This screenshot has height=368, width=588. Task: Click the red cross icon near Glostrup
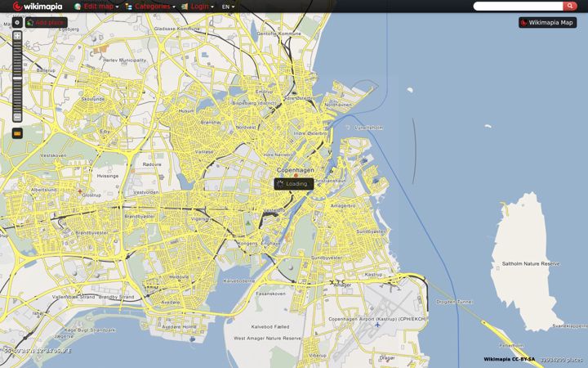point(80,191)
